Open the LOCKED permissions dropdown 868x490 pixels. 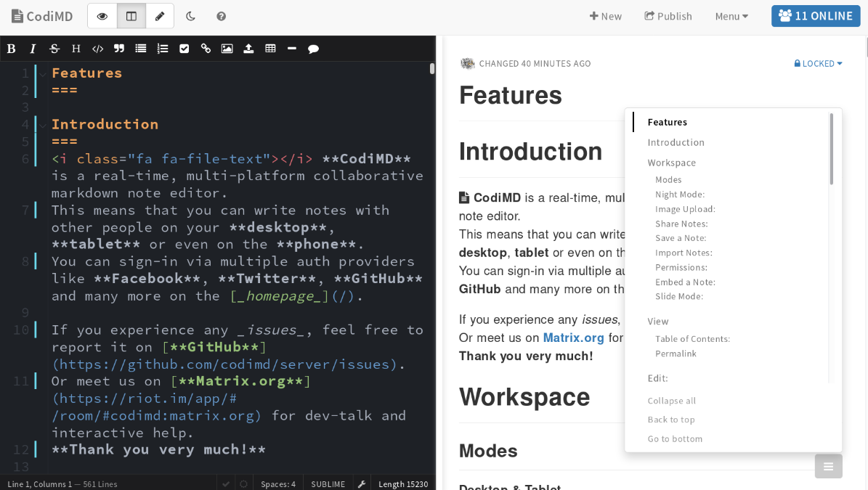pyautogui.click(x=819, y=63)
